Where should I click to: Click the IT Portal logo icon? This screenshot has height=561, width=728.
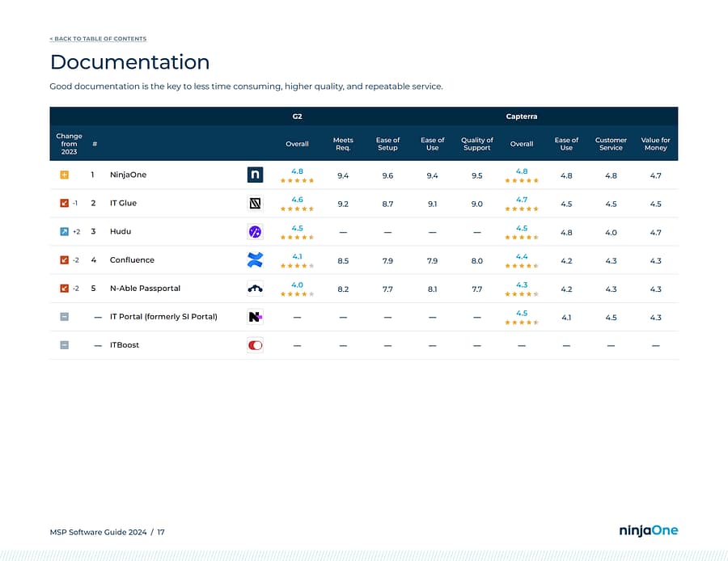click(255, 317)
